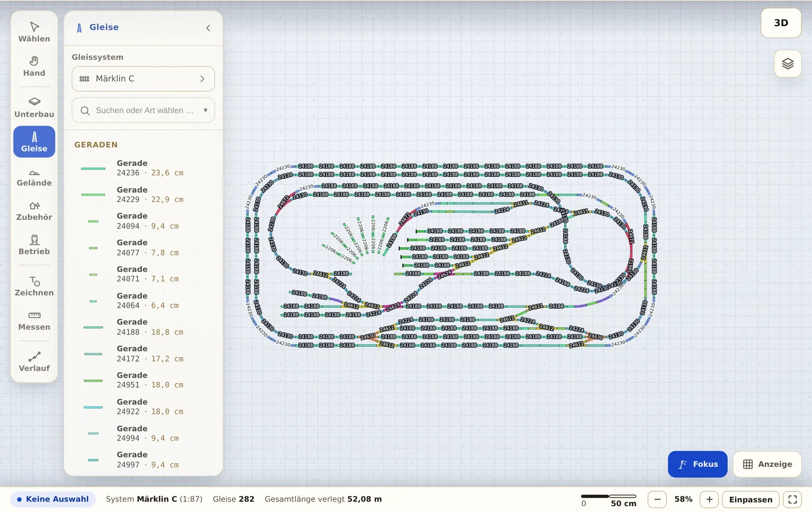812x512 pixels.
Task: Open the Gelände terrain tool
Action: click(x=34, y=176)
